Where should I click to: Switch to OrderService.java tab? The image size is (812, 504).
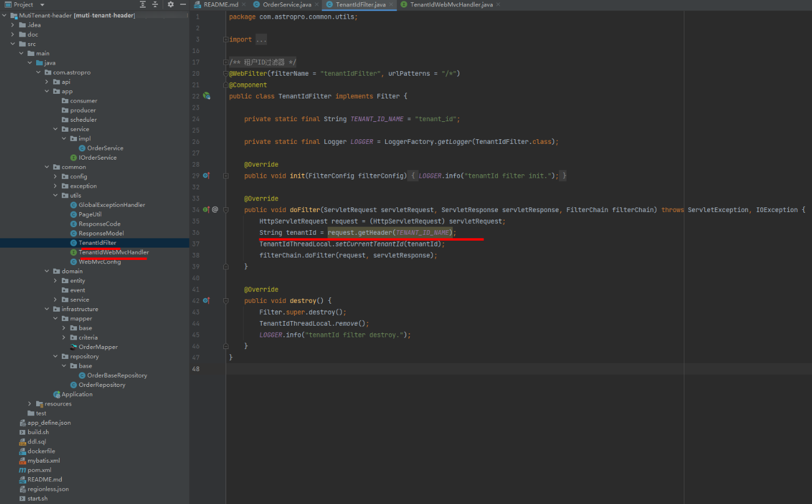point(286,5)
